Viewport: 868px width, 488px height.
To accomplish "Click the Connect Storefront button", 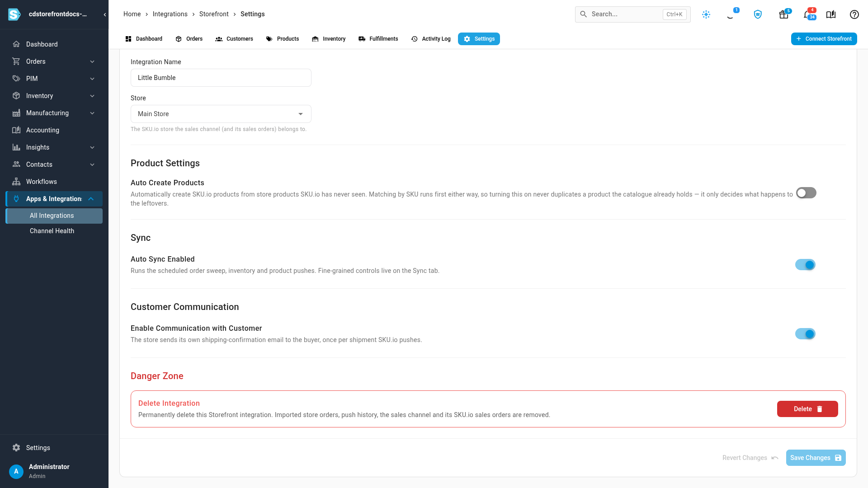I will [824, 39].
